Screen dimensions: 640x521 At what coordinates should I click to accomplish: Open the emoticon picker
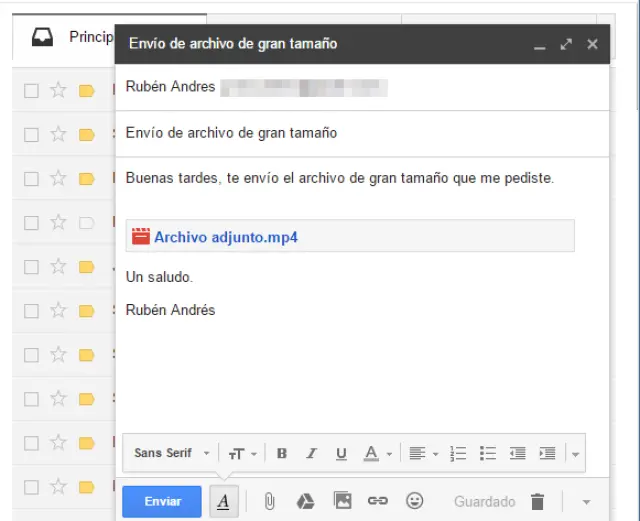pyautogui.click(x=414, y=502)
